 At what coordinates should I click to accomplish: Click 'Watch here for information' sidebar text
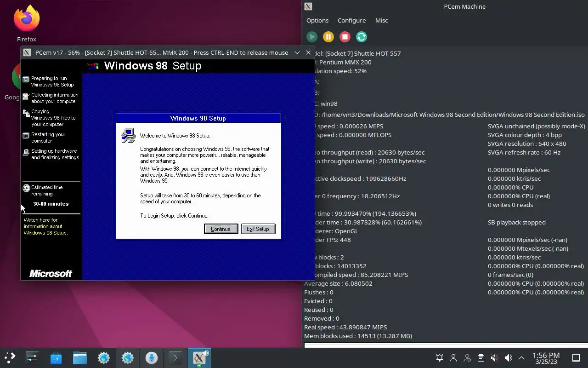(45, 226)
